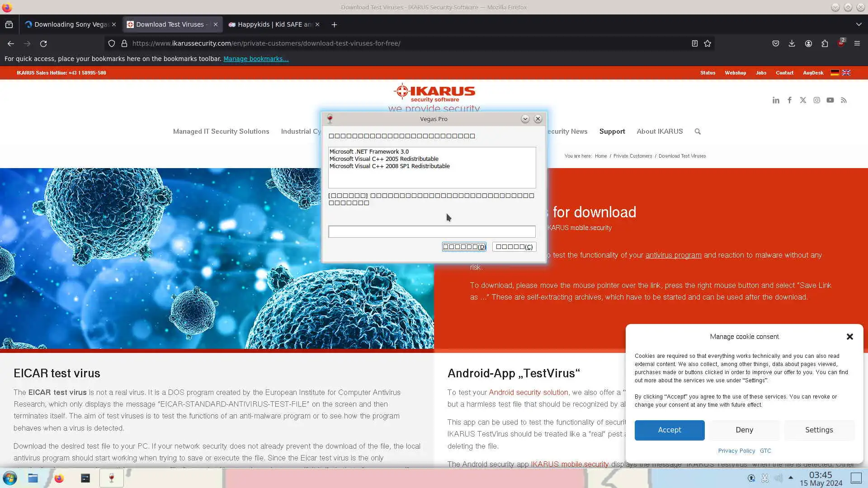Viewport: 868px width, 488px height.
Task: Switch the site language to German flag
Action: [x=835, y=73]
